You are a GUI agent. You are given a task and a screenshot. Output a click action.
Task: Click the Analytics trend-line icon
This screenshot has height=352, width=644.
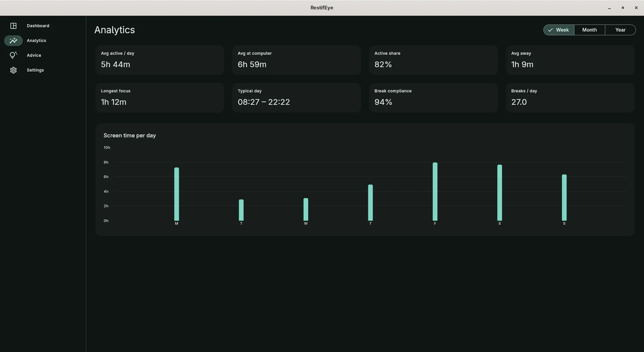coord(13,41)
